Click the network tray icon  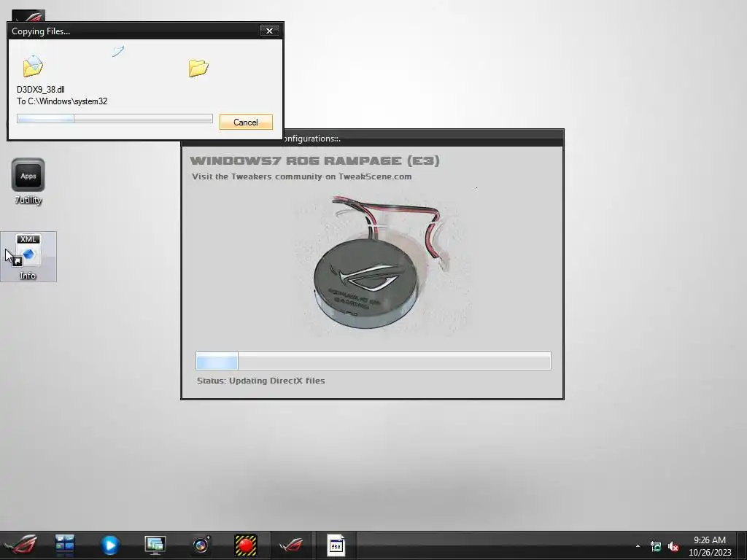(656, 547)
